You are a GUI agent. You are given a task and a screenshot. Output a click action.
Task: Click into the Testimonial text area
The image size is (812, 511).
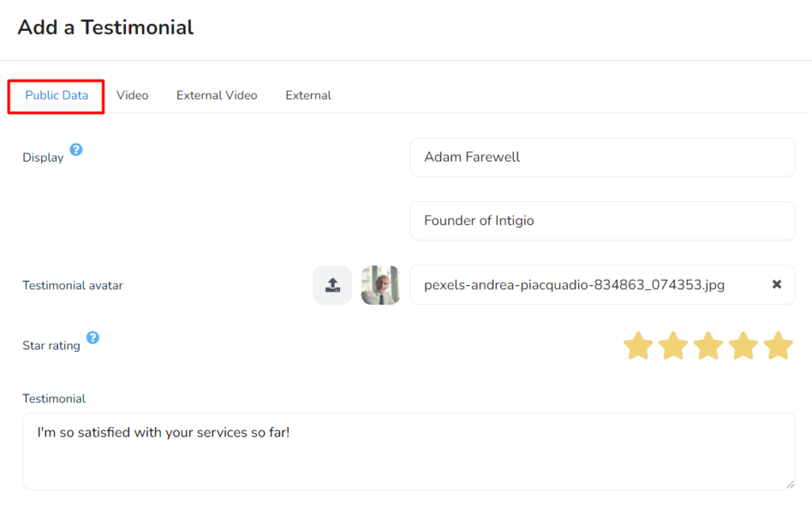408,451
